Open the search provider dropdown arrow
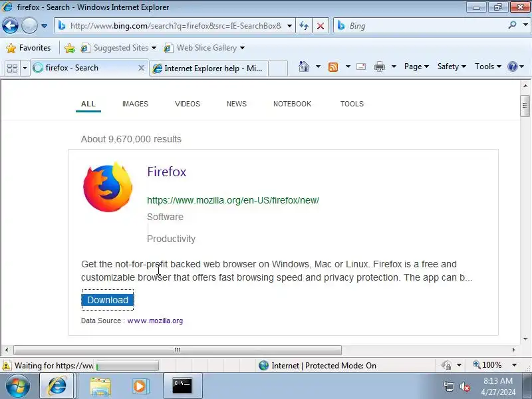Image resolution: width=532 pixels, height=399 pixels. coord(525,25)
